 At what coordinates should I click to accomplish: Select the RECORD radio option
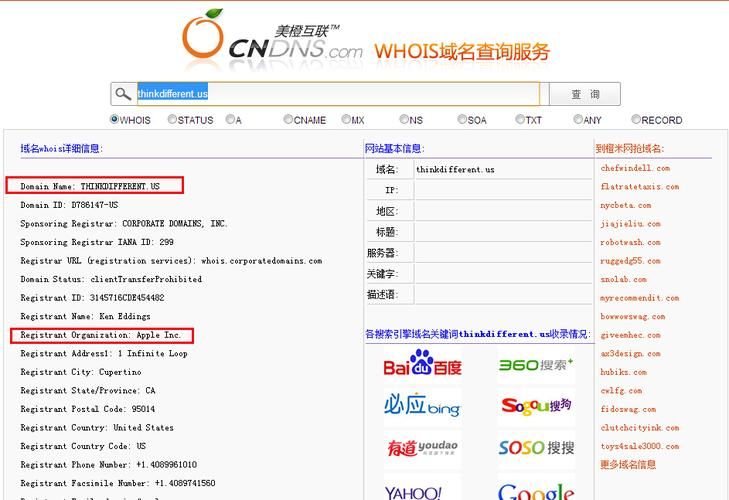(x=636, y=119)
